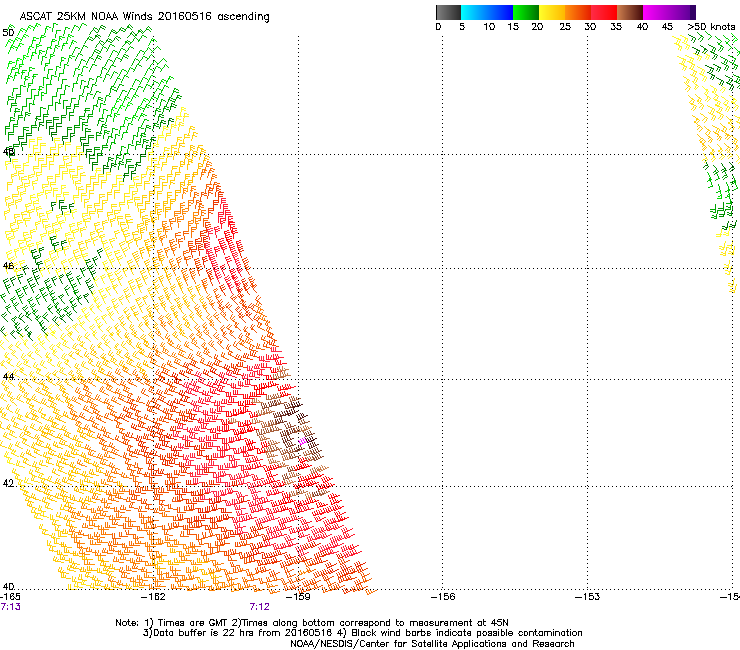
Task: Click the colorbar label '15'
Action: [x=513, y=27]
